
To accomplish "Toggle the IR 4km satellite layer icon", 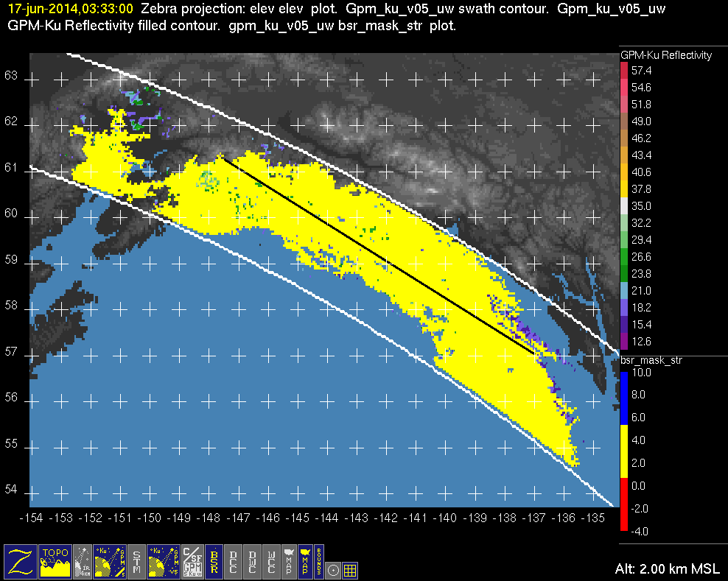I will pyautogui.click(x=83, y=561).
